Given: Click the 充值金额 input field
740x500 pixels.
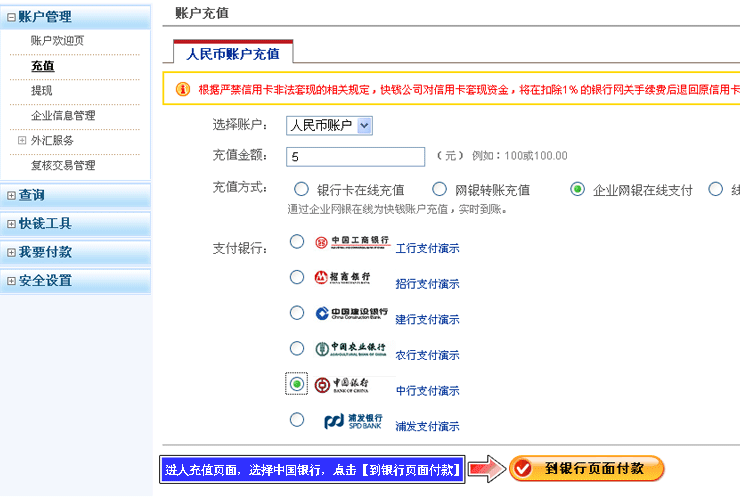Looking at the screenshot, I should pyautogui.click(x=355, y=157).
